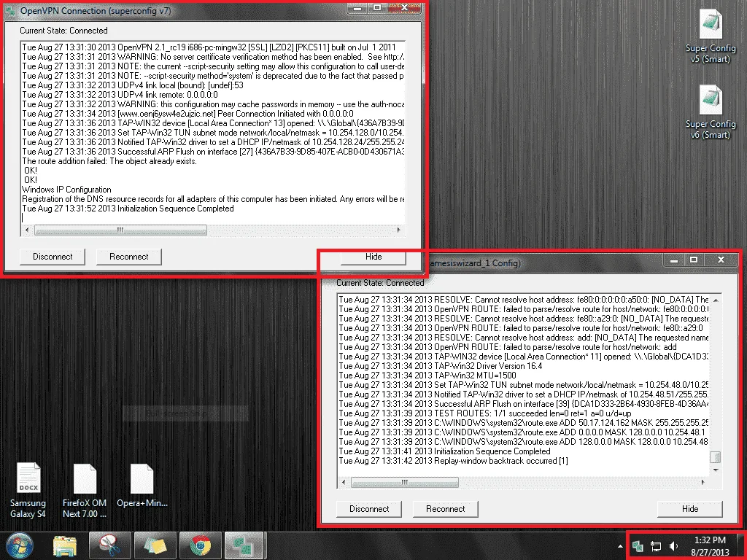Click 'UDPv4 link remote: 0.0.0.0:0' log line
Image resolution: width=747 pixels, height=560 pixels.
click(x=120, y=95)
